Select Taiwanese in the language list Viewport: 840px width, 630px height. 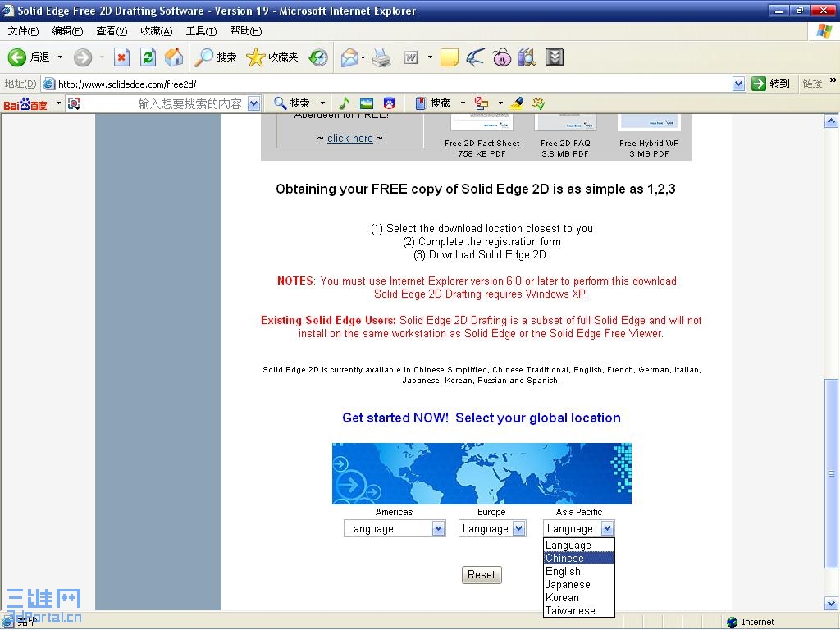point(579,610)
